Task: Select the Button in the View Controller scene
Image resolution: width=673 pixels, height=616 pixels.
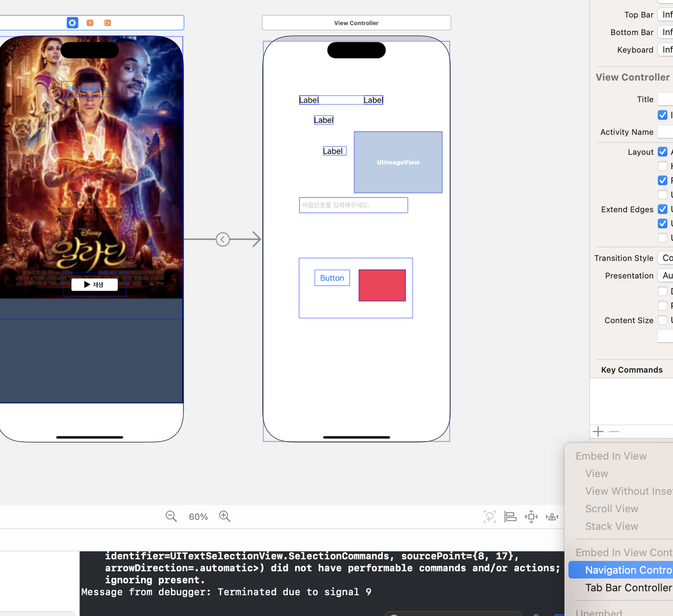Action: [x=332, y=278]
